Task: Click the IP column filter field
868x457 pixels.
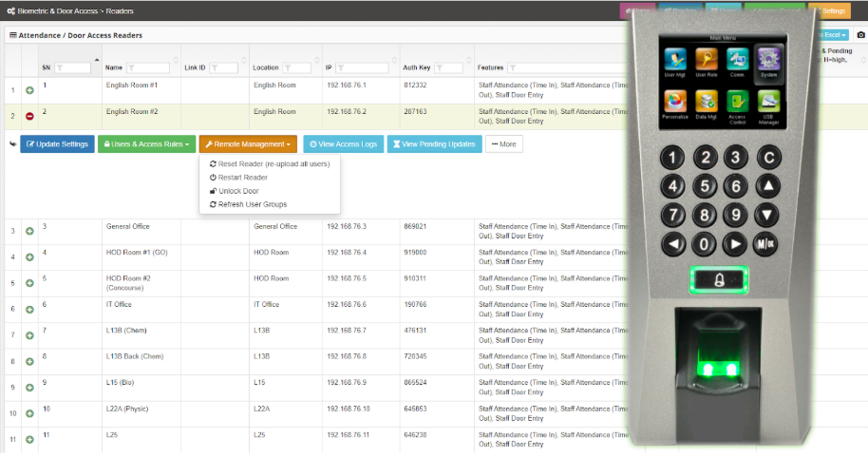Action: [x=362, y=67]
